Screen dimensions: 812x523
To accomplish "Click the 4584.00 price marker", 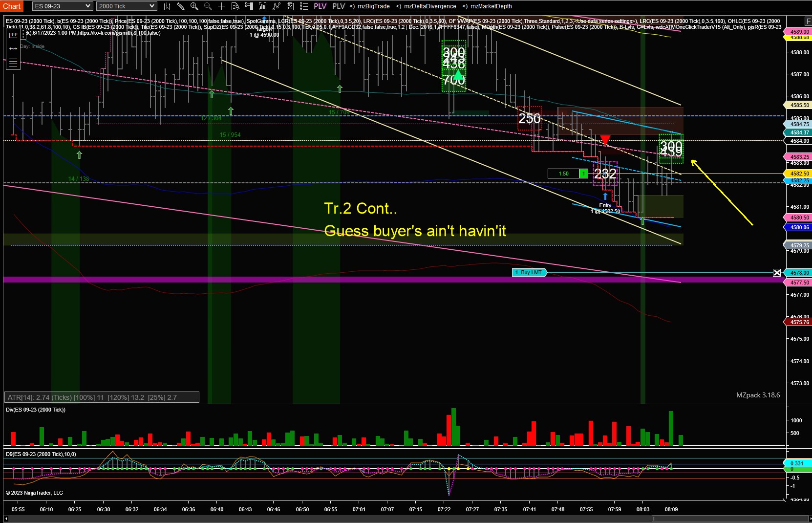I will point(797,141).
